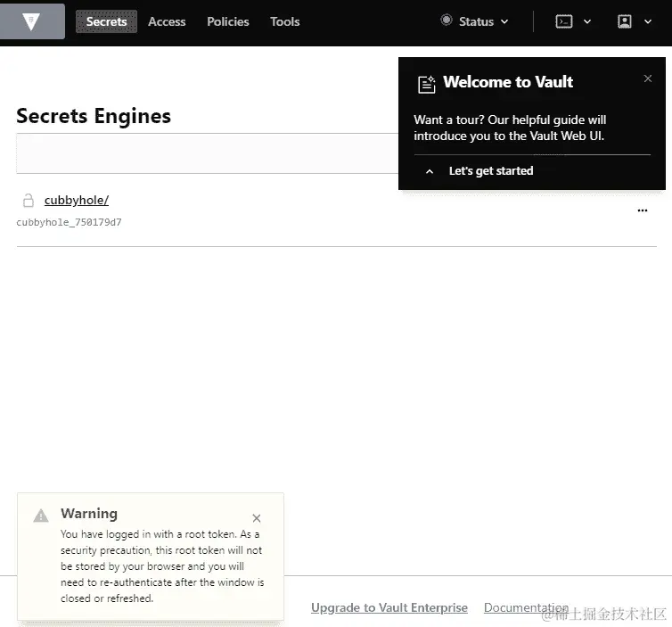Open the Access tab
Viewport: 672px width, 627px height.
(167, 21)
